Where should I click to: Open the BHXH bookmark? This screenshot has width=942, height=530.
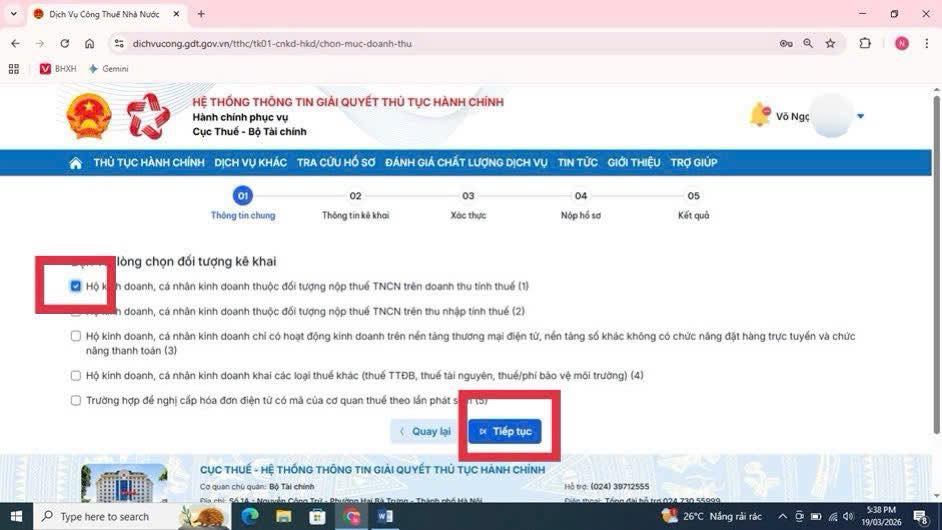[x=58, y=69]
